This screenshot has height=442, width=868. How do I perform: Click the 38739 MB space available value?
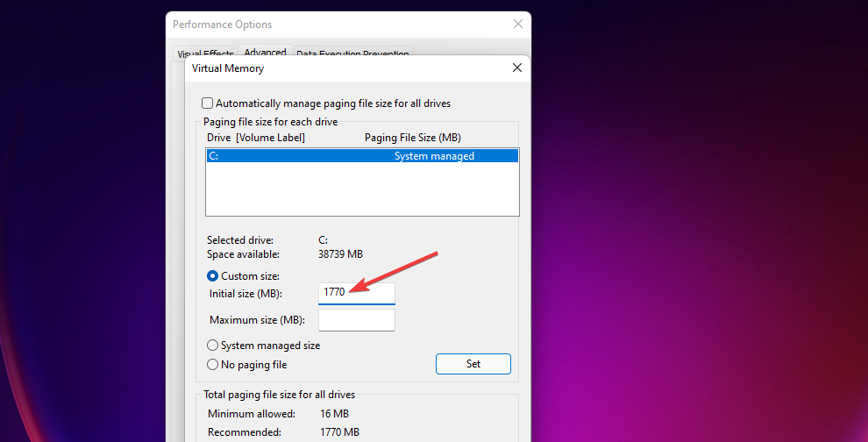[340, 254]
